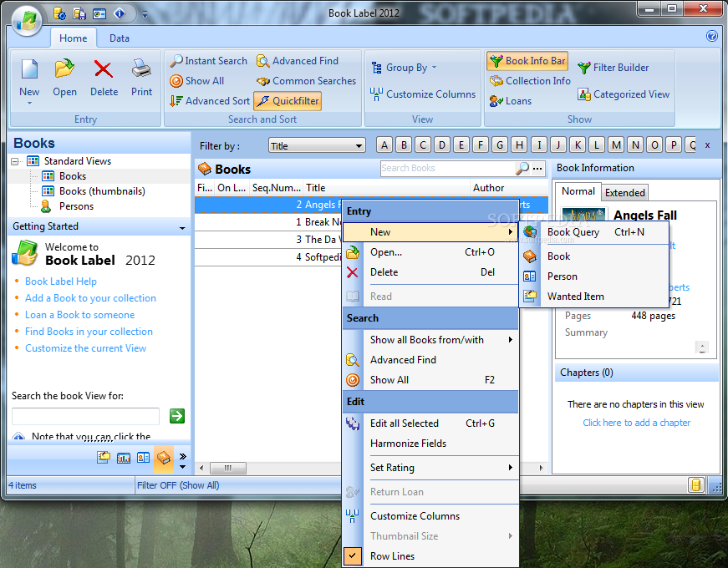Click the ellipsis button beside Search Books
Image resolution: width=728 pixels, height=568 pixels.
click(537, 168)
